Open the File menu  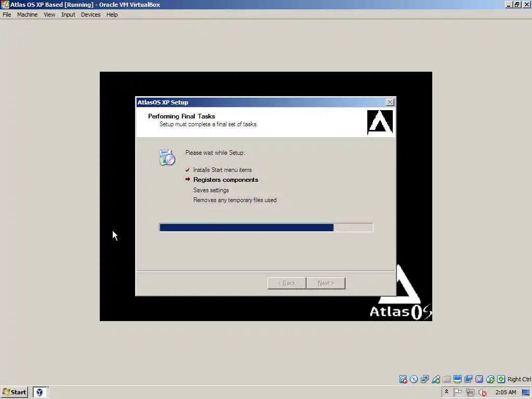click(7, 15)
